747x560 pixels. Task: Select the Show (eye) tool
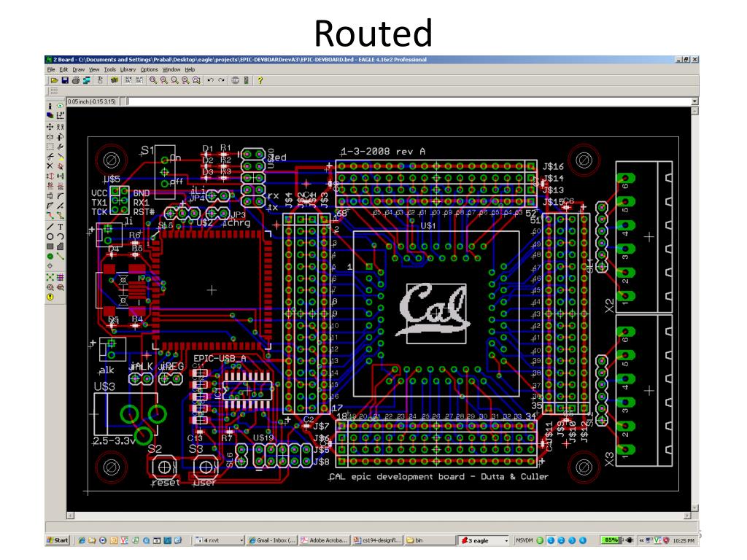[60, 106]
